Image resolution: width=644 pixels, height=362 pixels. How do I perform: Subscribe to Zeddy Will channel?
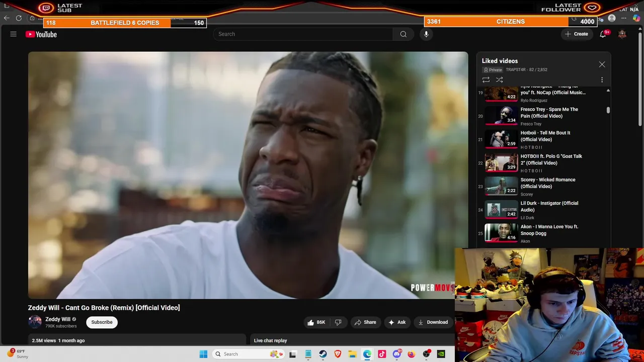coord(102,322)
